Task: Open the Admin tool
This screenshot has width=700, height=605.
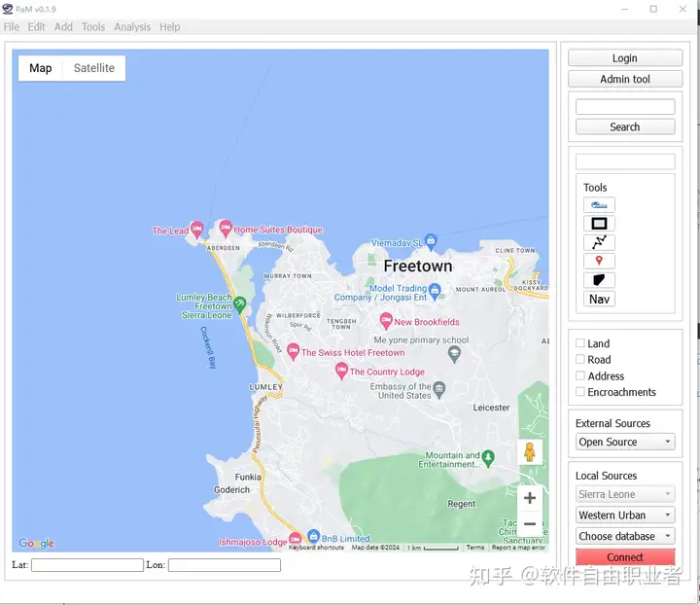Action: [625, 79]
